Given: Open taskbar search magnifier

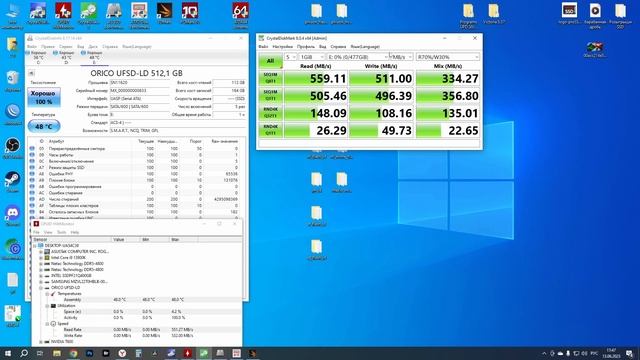Looking at the screenshot, I should click(24, 353).
